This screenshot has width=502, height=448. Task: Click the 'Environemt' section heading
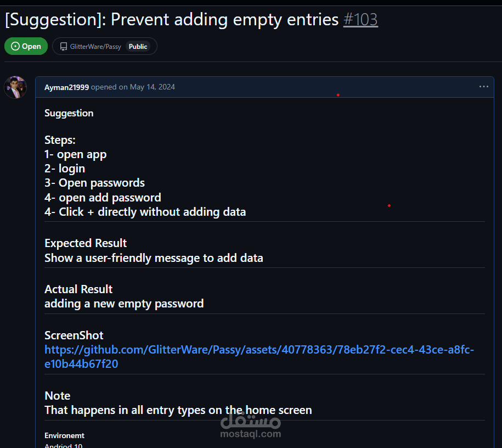pyautogui.click(x=64, y=435)
